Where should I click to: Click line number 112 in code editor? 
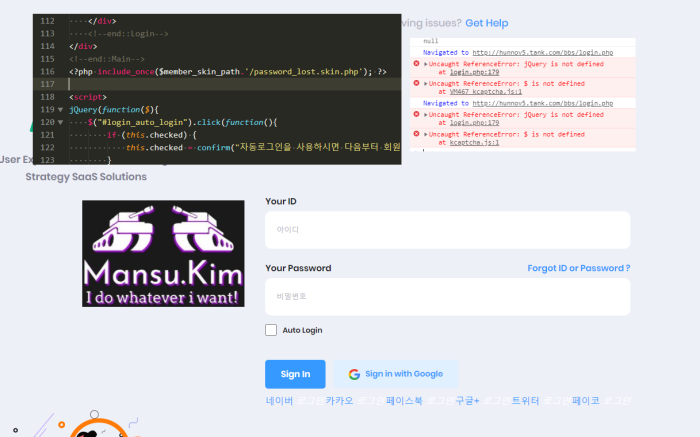(x=47, y=21)
